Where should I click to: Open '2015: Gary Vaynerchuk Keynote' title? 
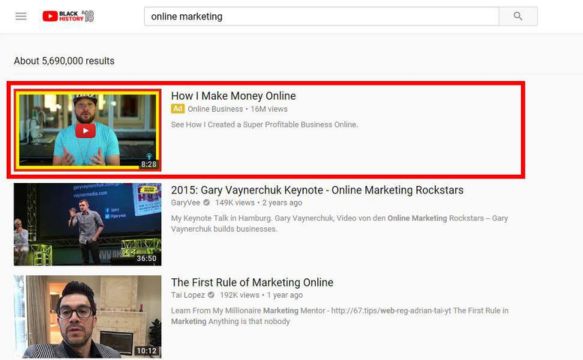(x=317, y=190)
